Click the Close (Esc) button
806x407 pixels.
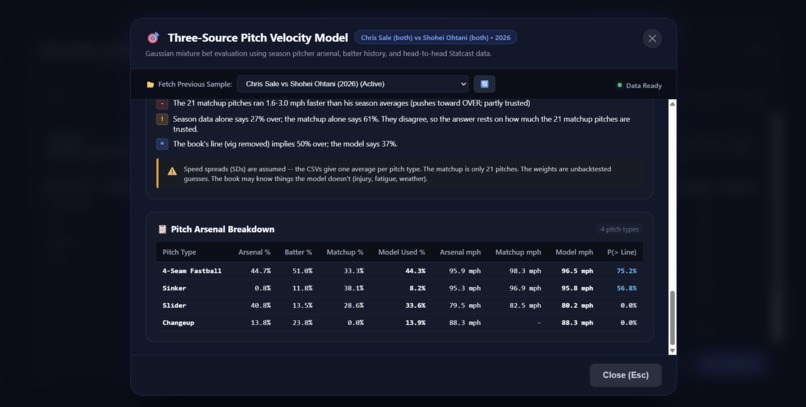tap(626, 375)
